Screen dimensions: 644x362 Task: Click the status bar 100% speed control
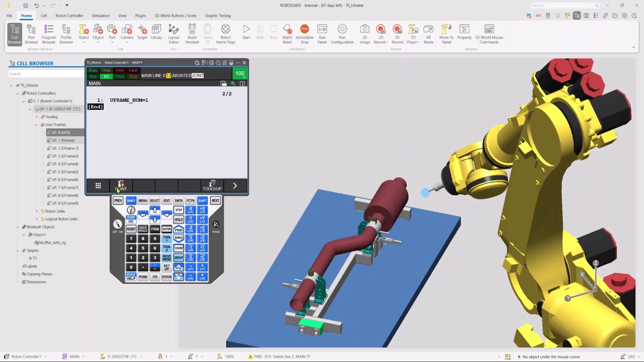[x=226, y=357]
